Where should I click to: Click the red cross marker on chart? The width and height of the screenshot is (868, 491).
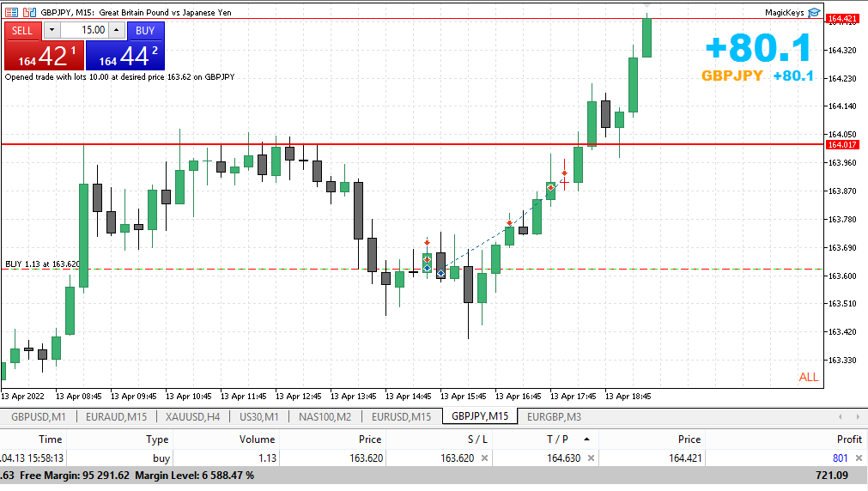(564, 181)
